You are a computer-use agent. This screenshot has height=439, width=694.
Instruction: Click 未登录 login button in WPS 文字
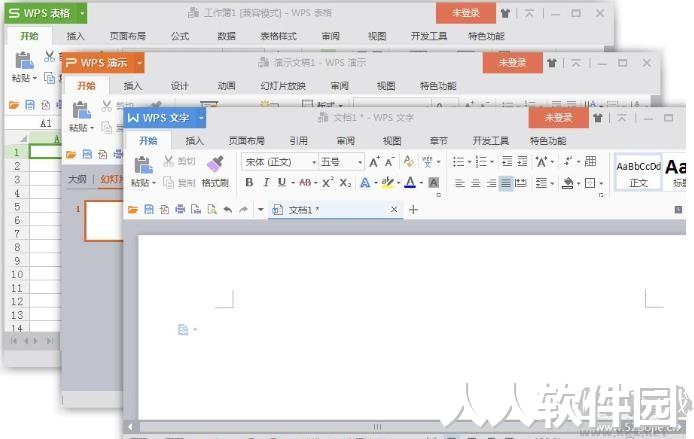[x=559, y=118]
